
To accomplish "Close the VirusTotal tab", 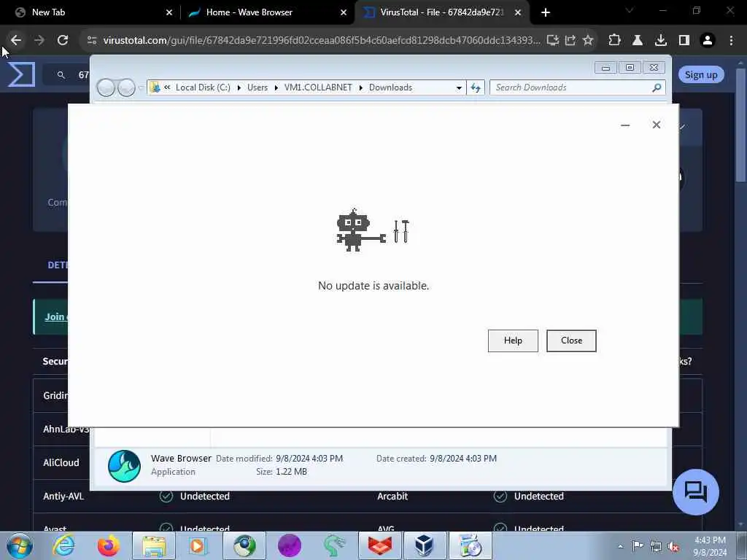I will (518, 13).
